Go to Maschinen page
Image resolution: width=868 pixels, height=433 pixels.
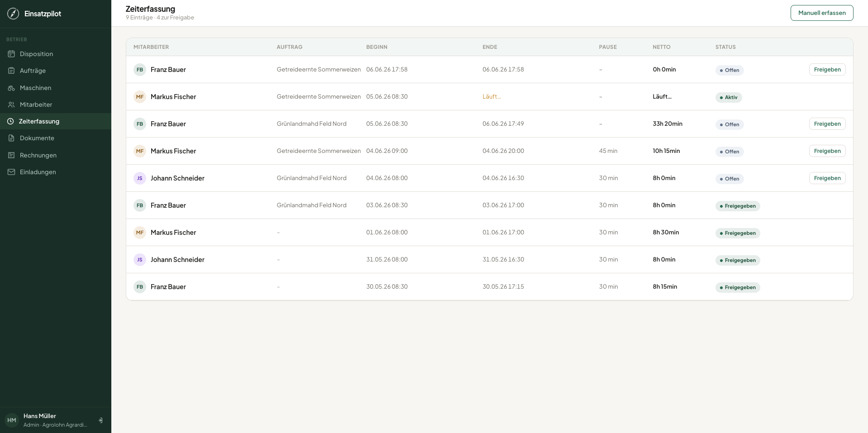pos(56,88)
